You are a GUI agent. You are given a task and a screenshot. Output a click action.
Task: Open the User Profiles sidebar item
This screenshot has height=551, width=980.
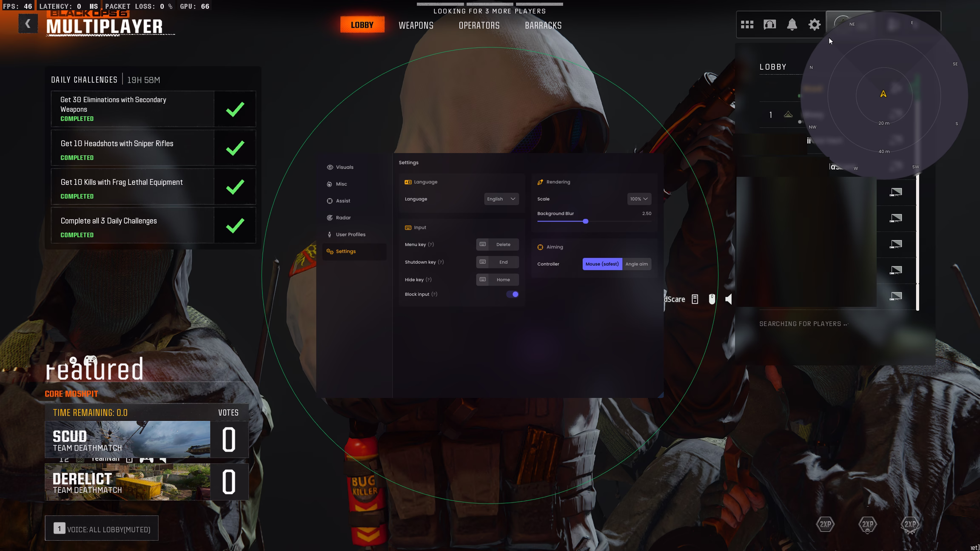[x=350, y=235]
